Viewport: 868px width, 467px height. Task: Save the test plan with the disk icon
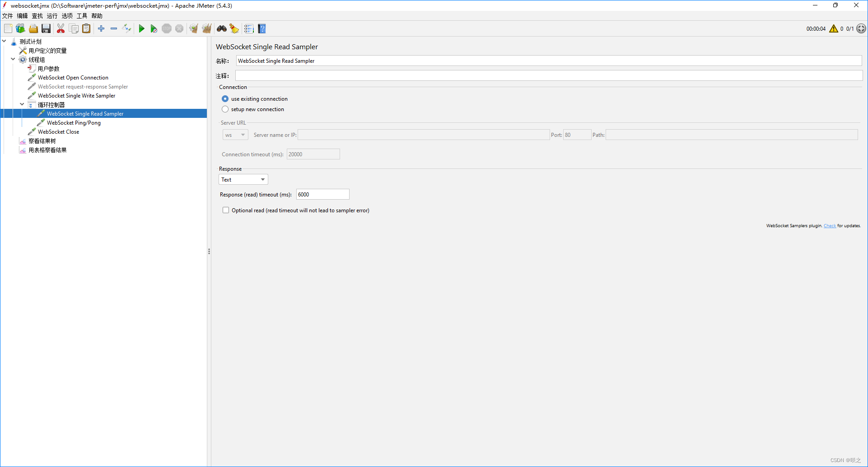46,28
